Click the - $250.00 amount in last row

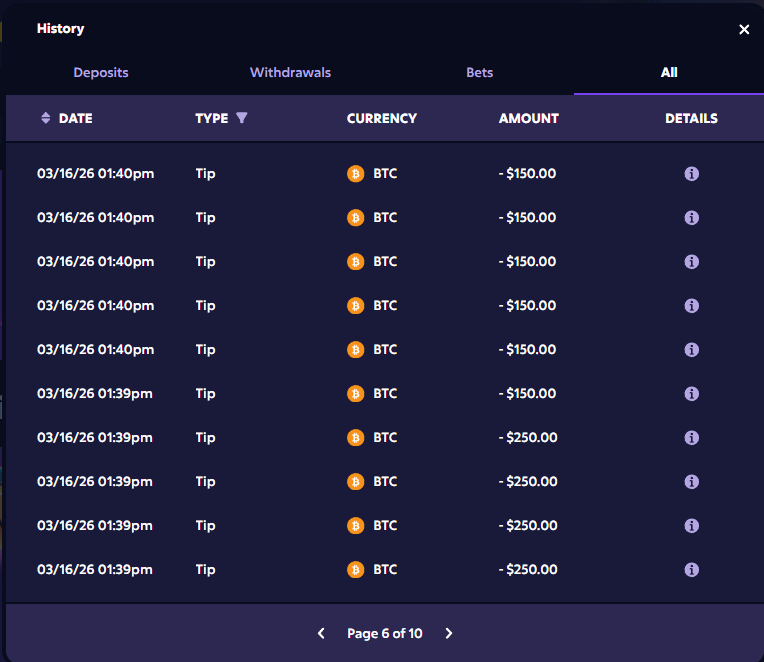click(528, 569)
